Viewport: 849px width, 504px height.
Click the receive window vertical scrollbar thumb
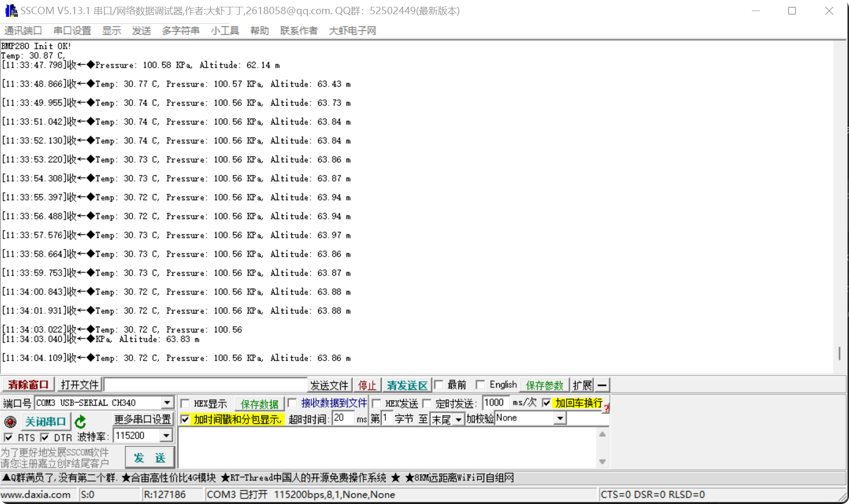(840, 353)
